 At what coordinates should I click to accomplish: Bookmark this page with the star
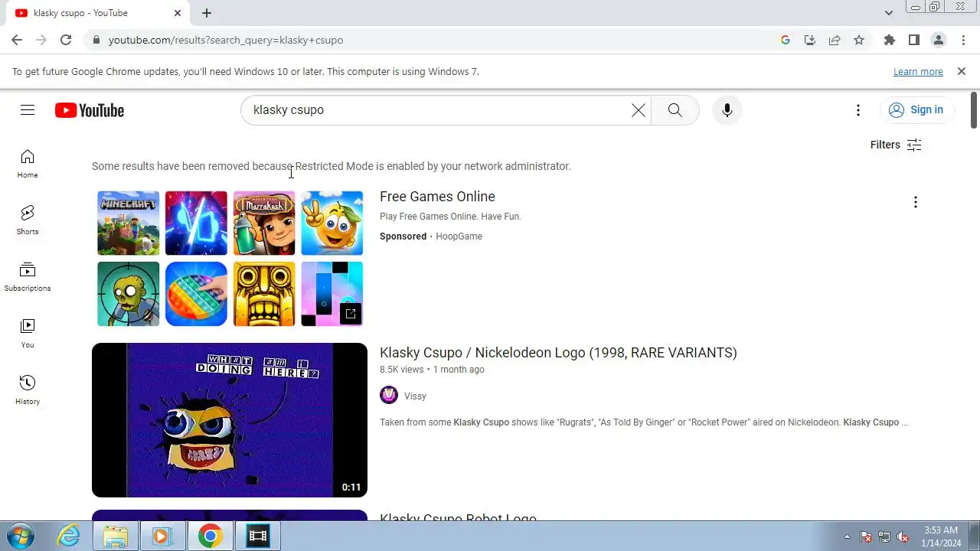859,40
